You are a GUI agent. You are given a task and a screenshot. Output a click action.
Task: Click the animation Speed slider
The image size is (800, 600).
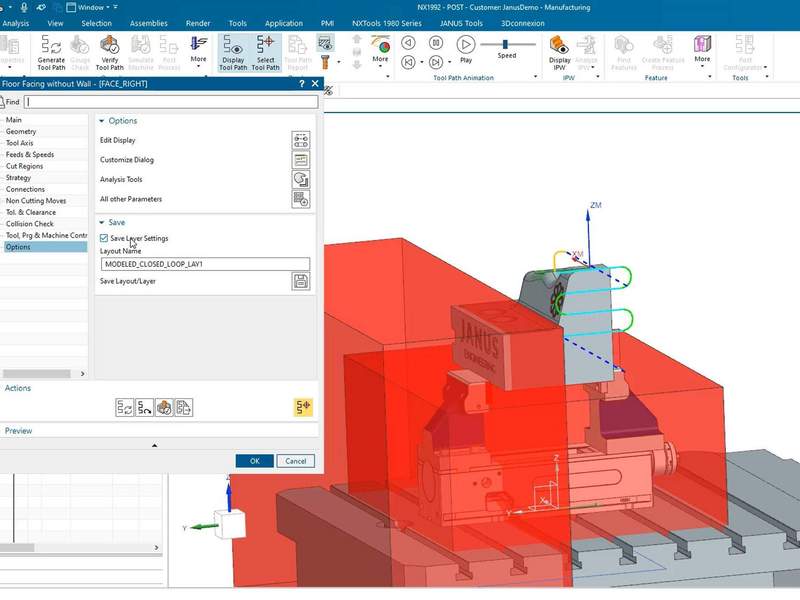tap(507, 44)
